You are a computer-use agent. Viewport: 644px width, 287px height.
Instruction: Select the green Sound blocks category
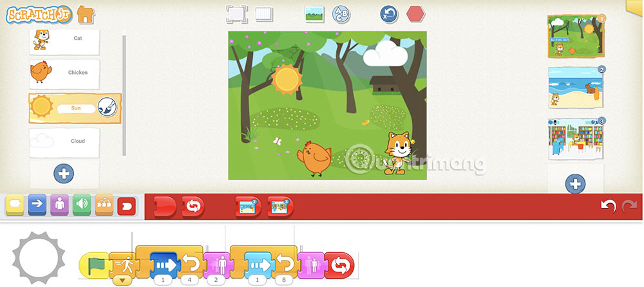coord(82,205)
